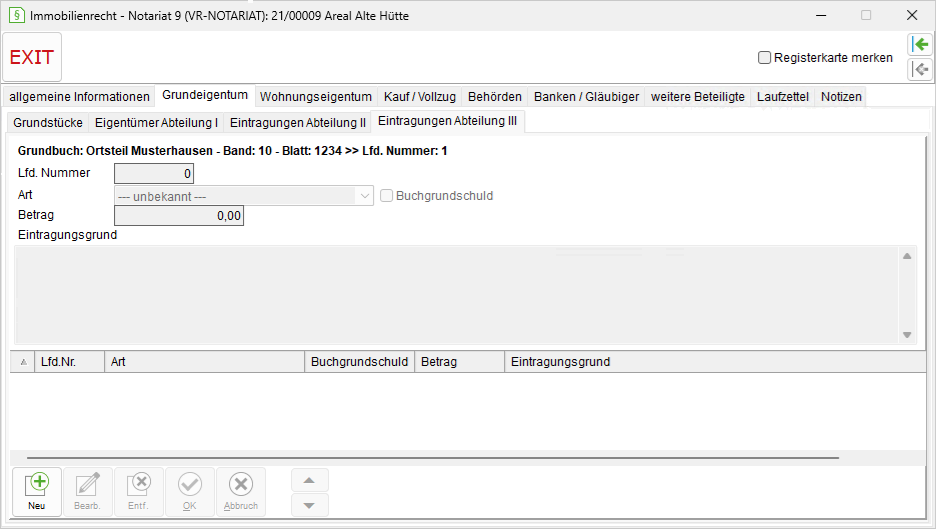Viewport: 936px width, 529px height.
Task: Click the Betrag input field
Action: (178, 216)
